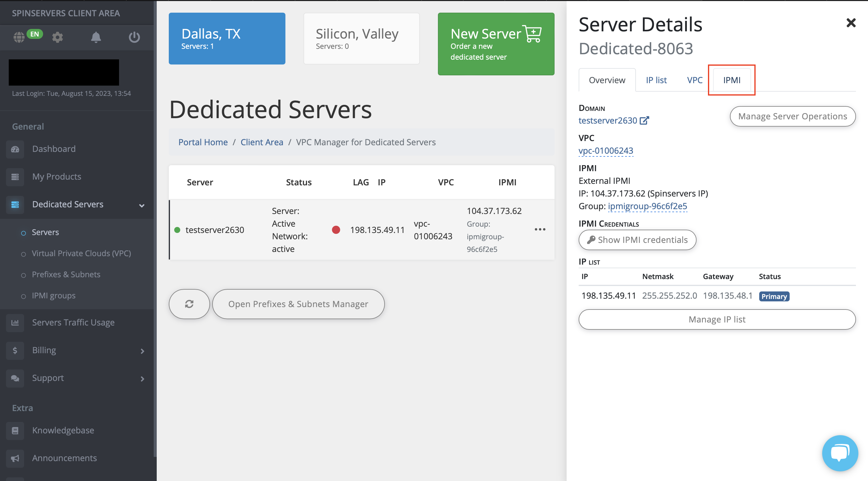
Task: Click Manage Server Operations button
Action: [792, 116]
